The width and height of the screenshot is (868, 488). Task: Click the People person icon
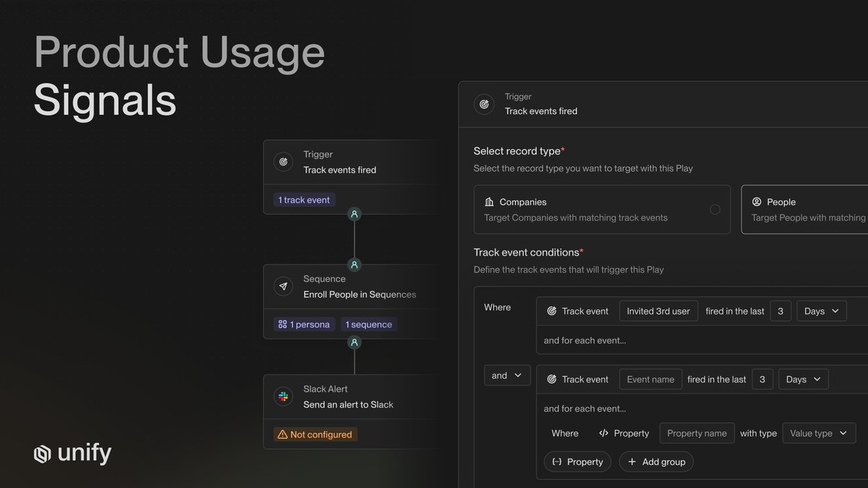pos(757,202)
